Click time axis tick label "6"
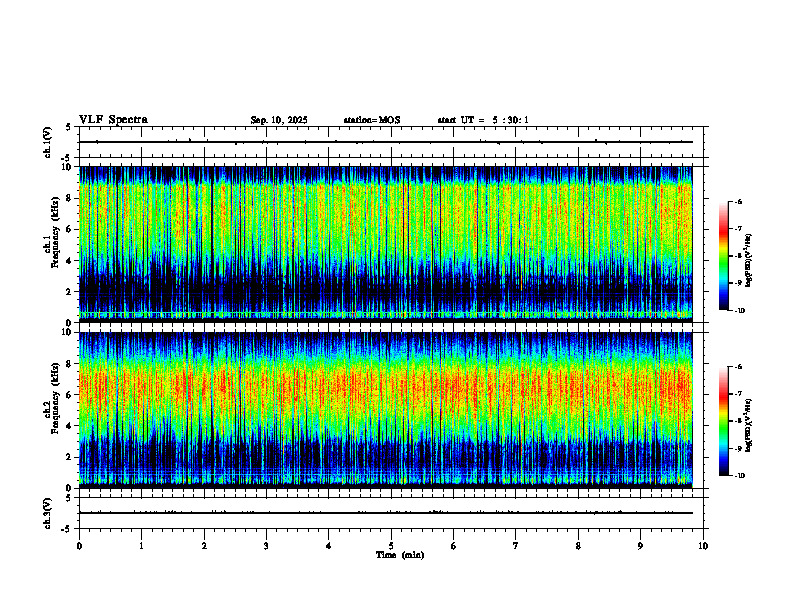The width and height of the screenshot is (792, 612). 454,546
